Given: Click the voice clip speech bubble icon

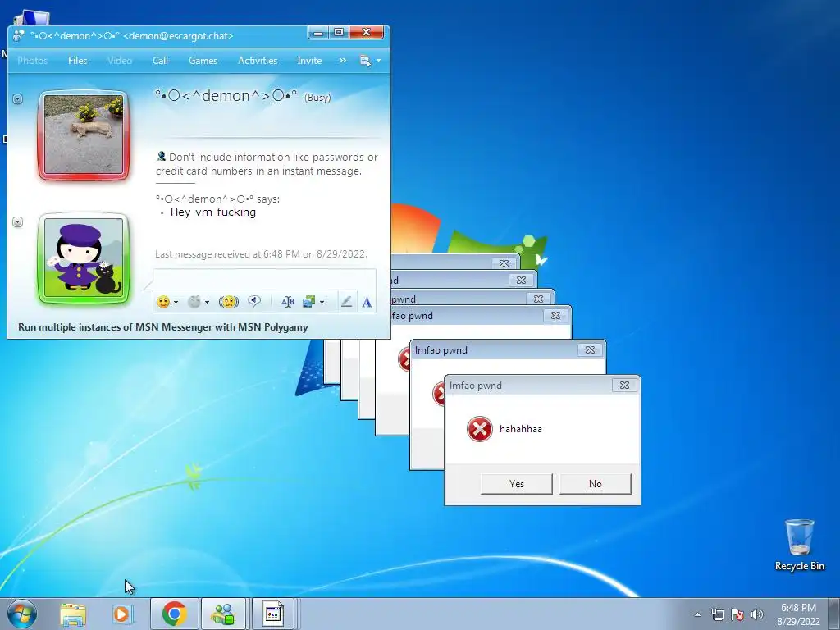Looking at the screenshot, I should pyautogui.click(x=254, y=302).
